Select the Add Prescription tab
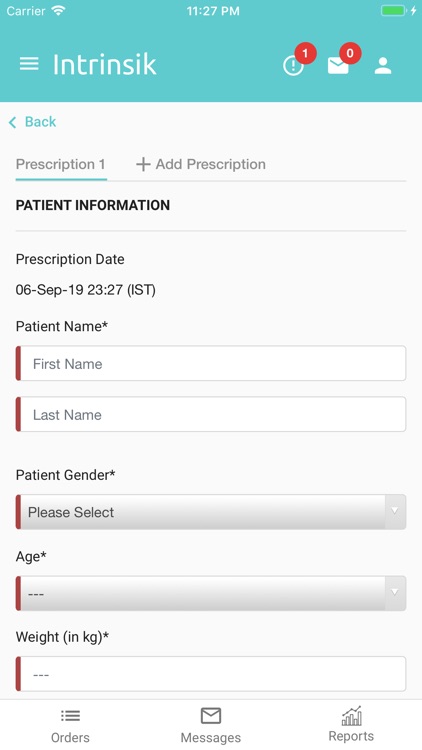 pyautogui.click(x=201, y=165)
